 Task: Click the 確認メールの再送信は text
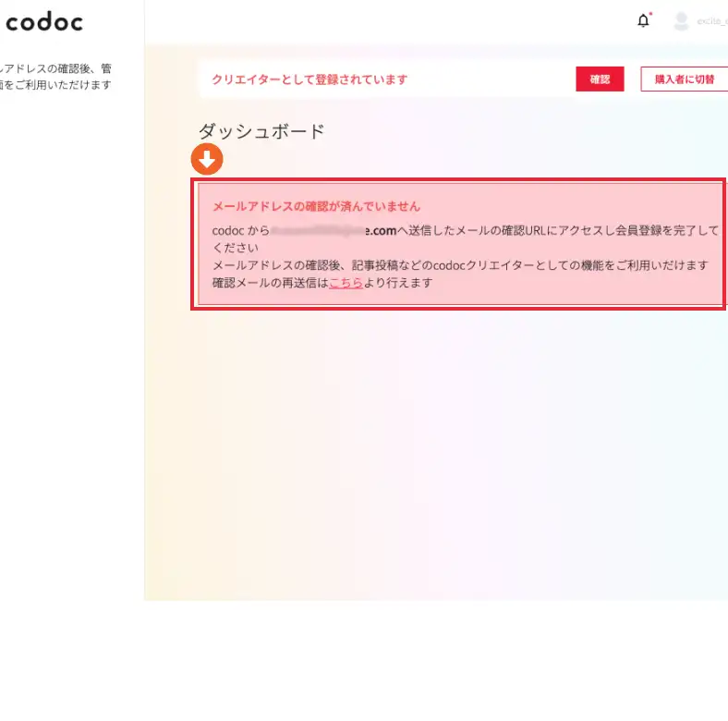tap(270, 283)
